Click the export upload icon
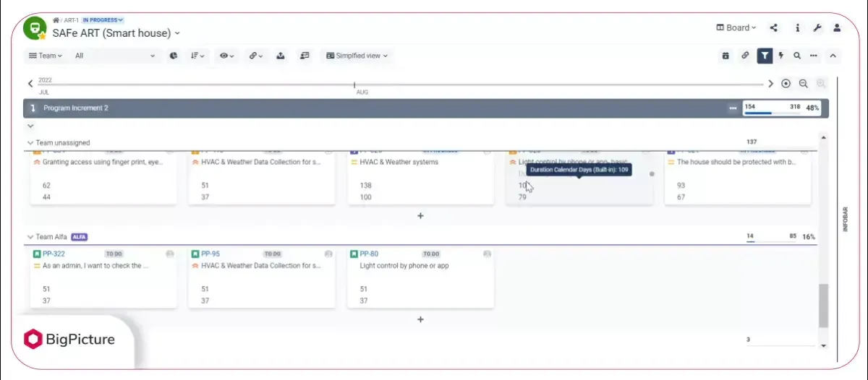 pos(281,56)
